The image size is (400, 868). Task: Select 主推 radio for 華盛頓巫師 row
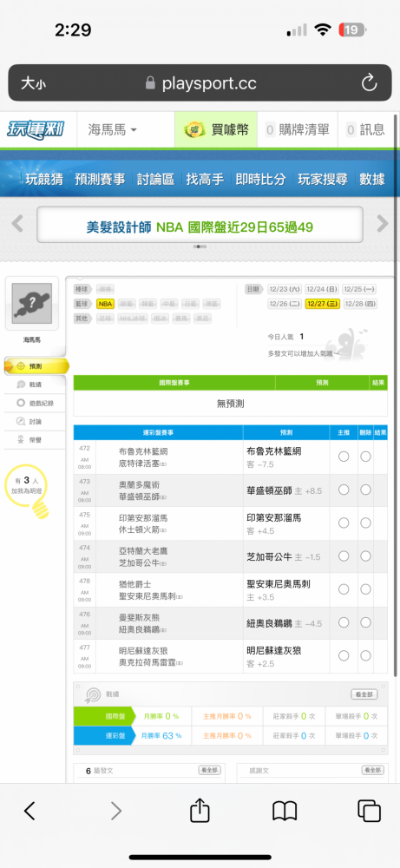click(344, 490)
